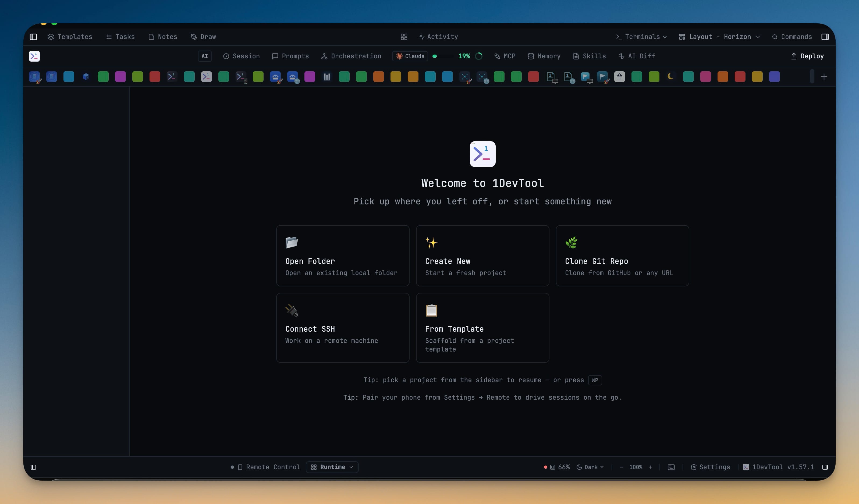This screenshot has width=859, height=504.
Task: Click the Open Folder card
Action: [343, 255]
